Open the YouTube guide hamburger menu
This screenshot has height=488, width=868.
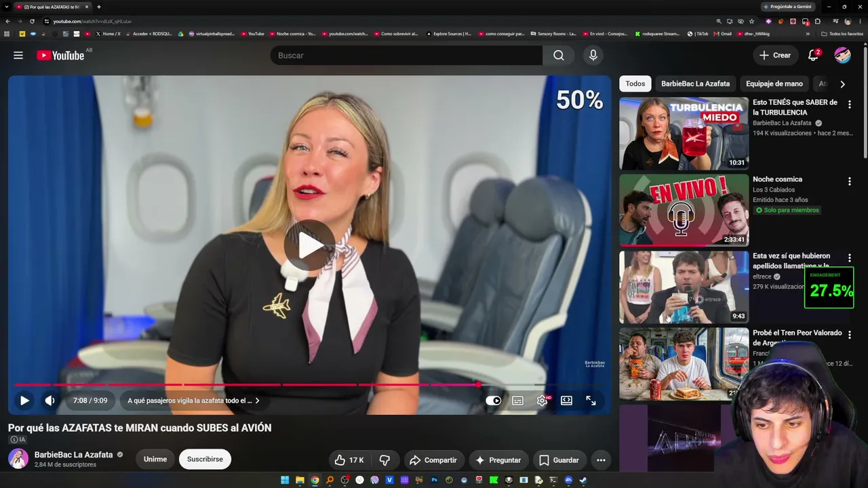tap(18, 56)
